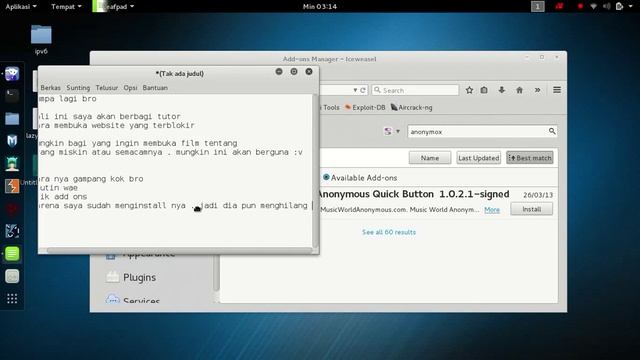This screenshot has width=640, height=360.
Task: Run add-on search with magnifier icon
Action: 552,131
